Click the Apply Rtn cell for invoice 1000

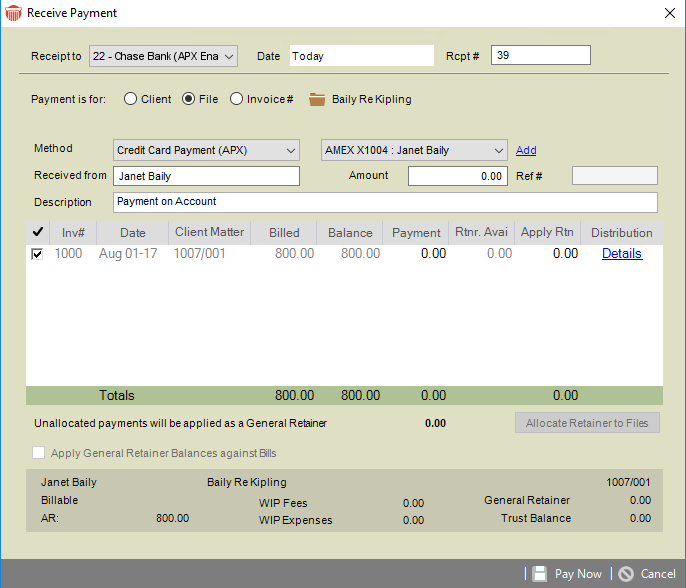click(x=565, y=253)
